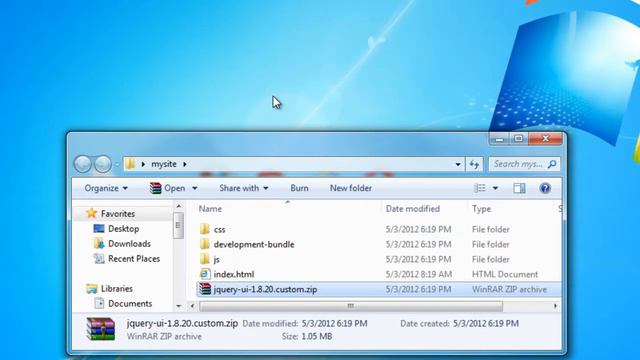Sort by the Date modified column header

(x=413, y=209)
